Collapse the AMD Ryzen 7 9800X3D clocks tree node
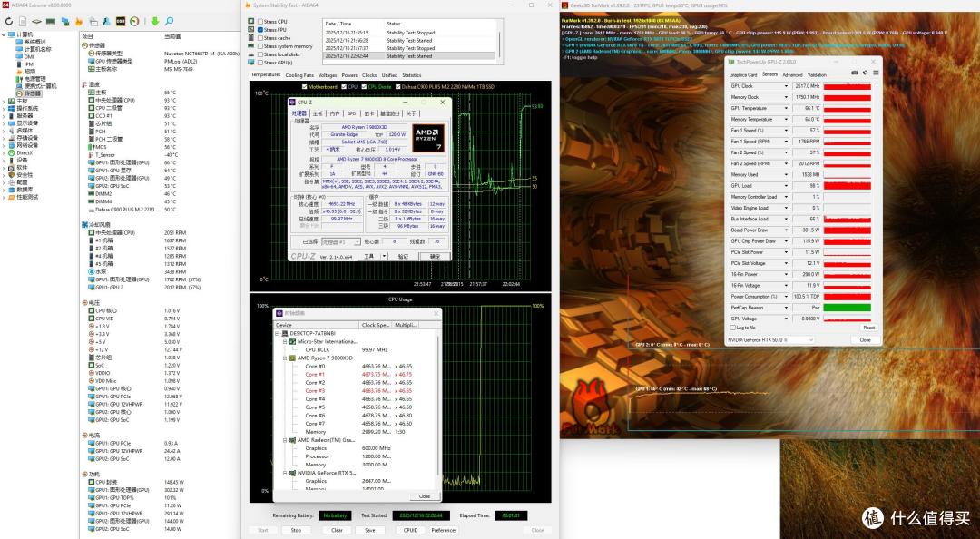This screenshot has width=980, height=539. tap(285, 358)
